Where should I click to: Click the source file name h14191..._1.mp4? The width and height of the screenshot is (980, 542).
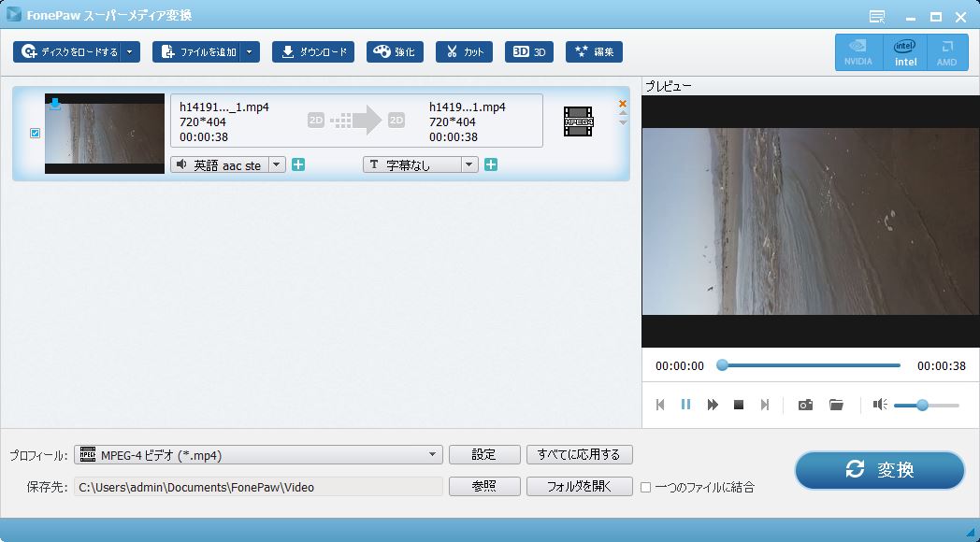(x=224, y=107)
